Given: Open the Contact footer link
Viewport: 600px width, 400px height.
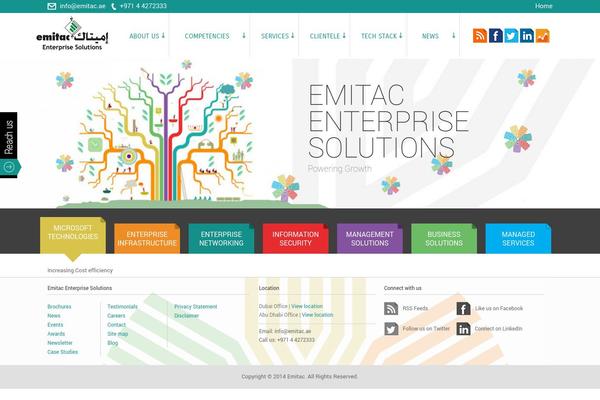Looking at the screenshot, I should 116,325.
